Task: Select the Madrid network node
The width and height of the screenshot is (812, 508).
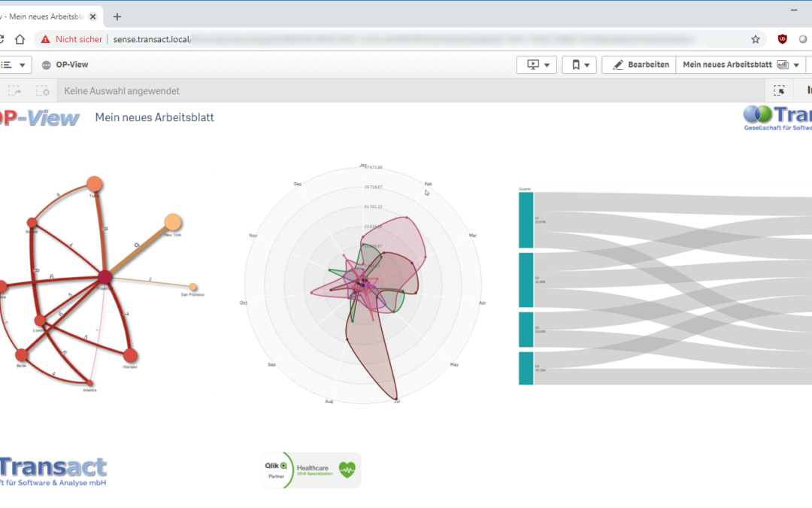Action: point(32,223)
